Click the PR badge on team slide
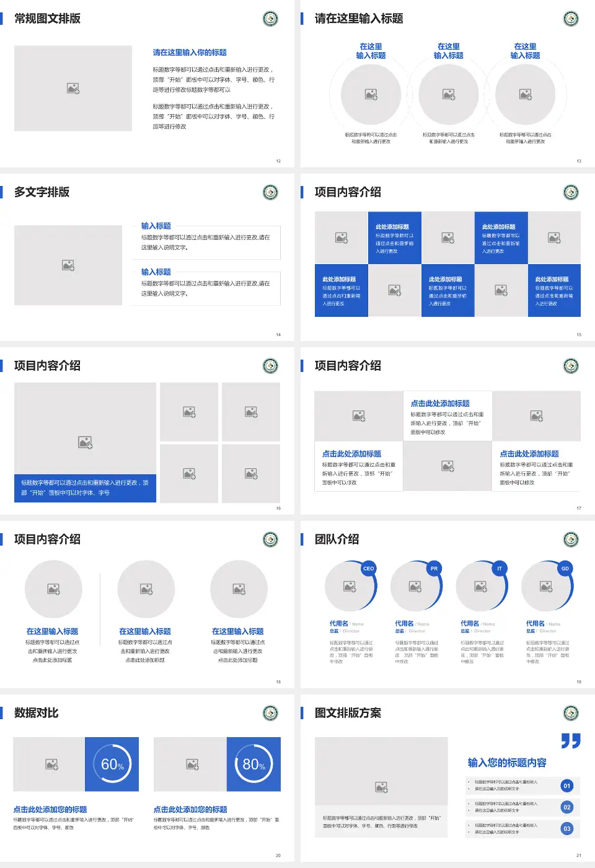This screenshot has height=868, width=595. point(434,569)
